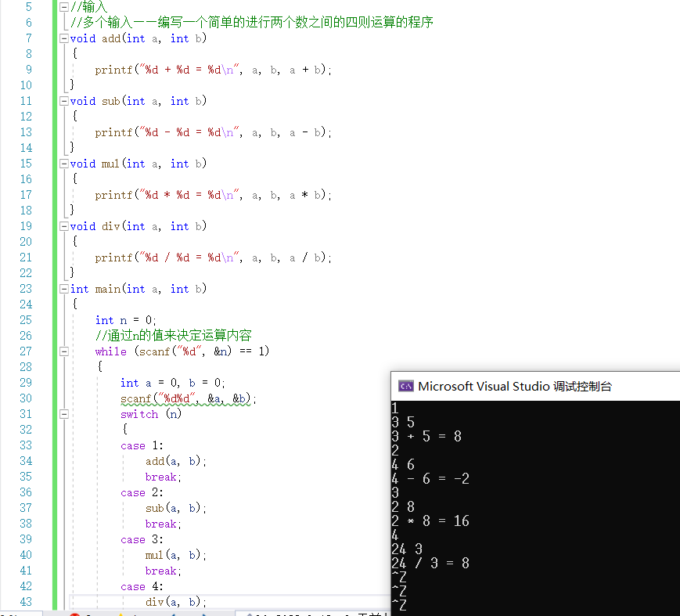Collapse the switch (n) block
Viewport: 680px width, 616px height.
[63, 414]
